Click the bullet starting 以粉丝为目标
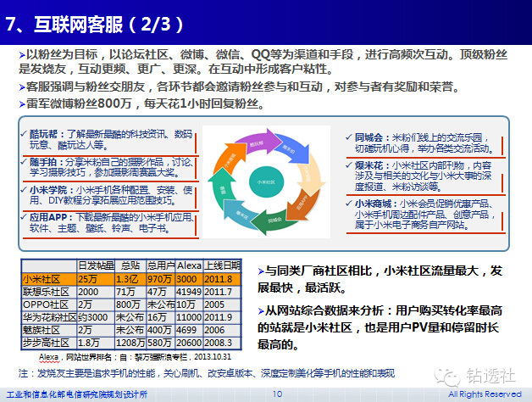 click(x=263, y=62)
